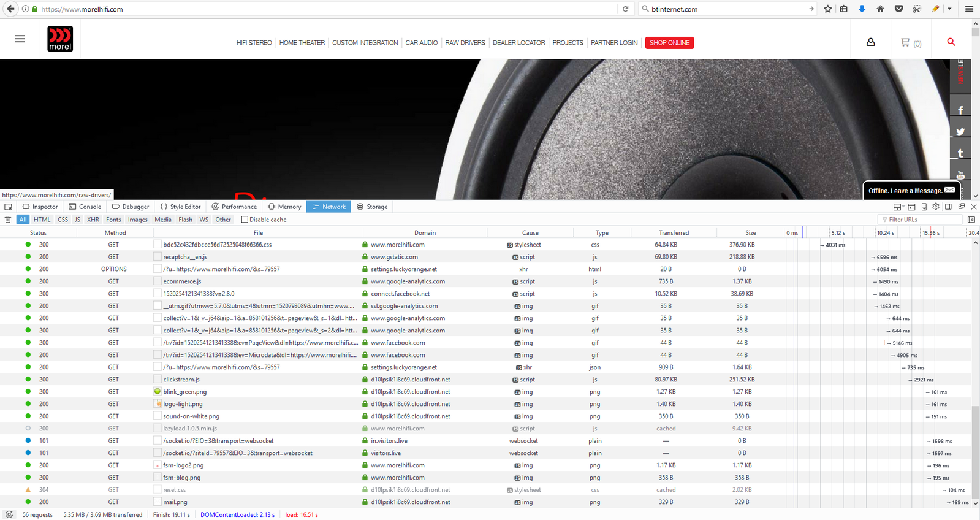Toggle the CSS request filter
Image resolution: width=980 pixels, height=520 pixels.
click(63, 220)
